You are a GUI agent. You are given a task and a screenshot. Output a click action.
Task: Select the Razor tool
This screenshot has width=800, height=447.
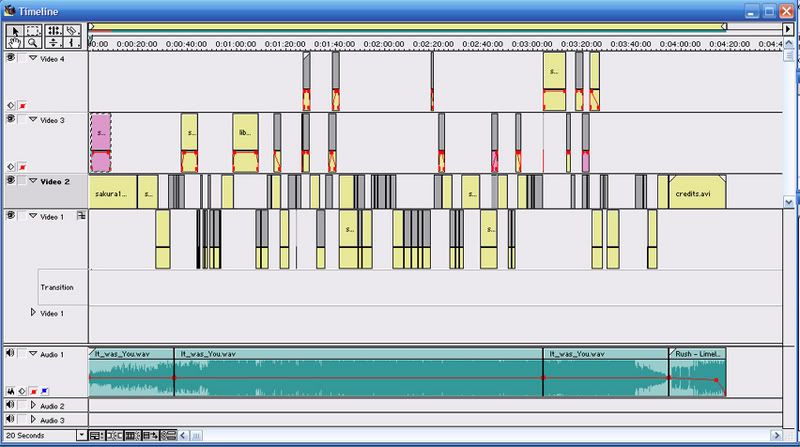72,30
